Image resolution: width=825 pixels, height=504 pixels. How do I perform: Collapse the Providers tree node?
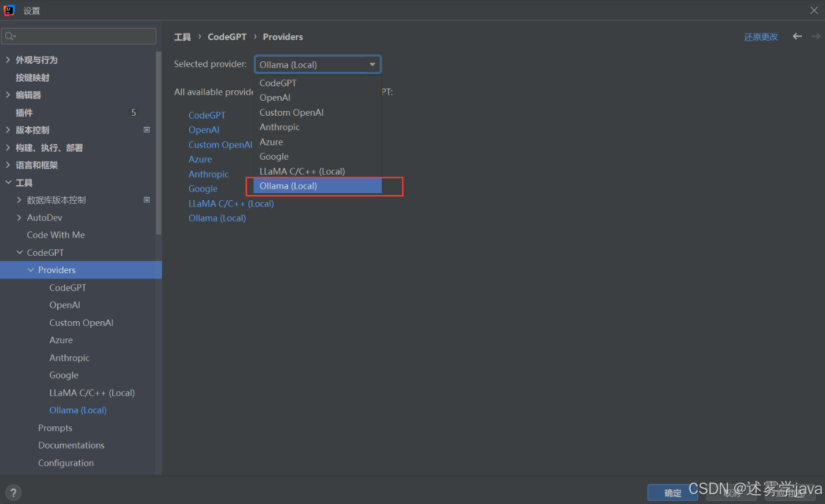(x=31, y=270)
